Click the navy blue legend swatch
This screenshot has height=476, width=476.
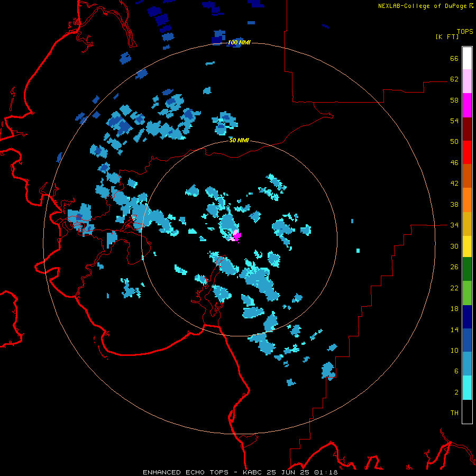coord(467,317)
